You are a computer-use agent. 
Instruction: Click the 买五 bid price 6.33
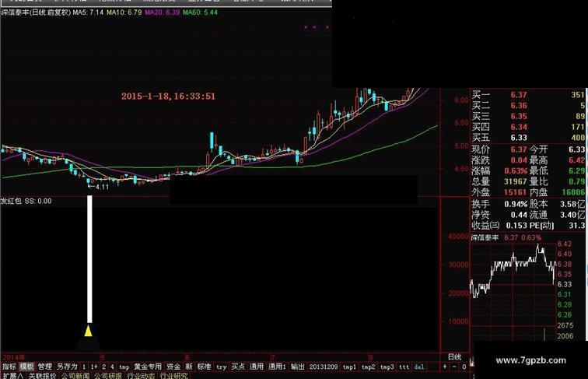click(x=519, y=138)
